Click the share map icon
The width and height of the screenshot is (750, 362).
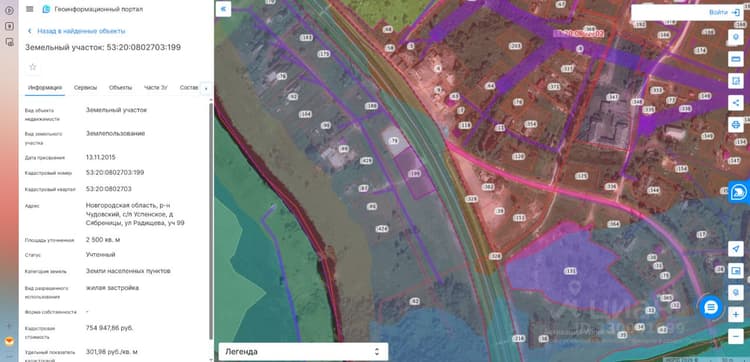tap(736, 102)
